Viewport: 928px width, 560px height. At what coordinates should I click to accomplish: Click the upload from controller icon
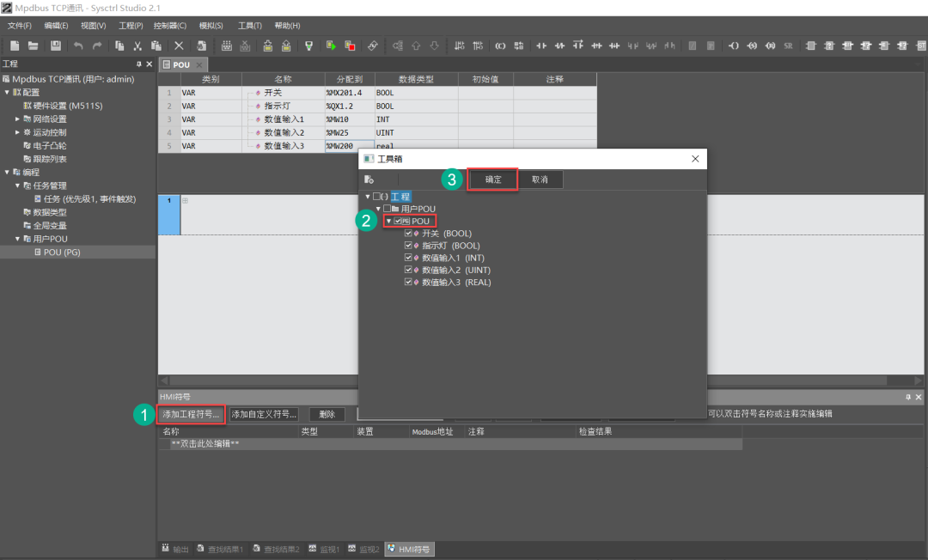coord(286,46)
